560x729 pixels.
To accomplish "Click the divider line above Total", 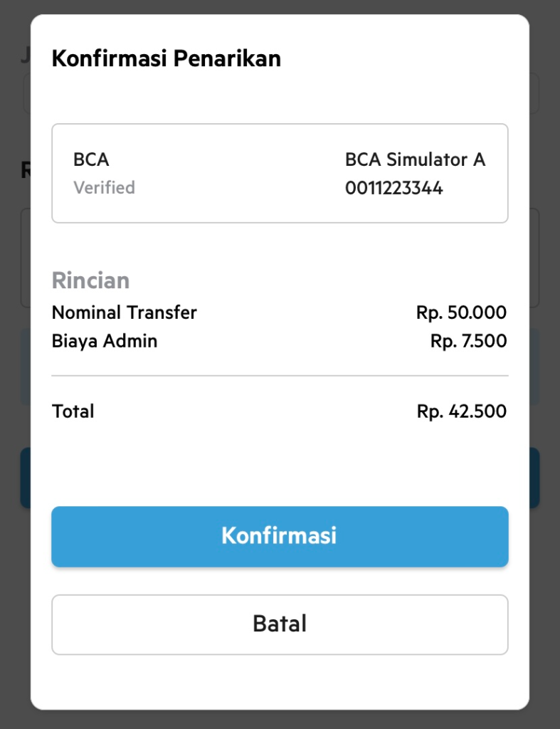I will click(x=280, y=375).
